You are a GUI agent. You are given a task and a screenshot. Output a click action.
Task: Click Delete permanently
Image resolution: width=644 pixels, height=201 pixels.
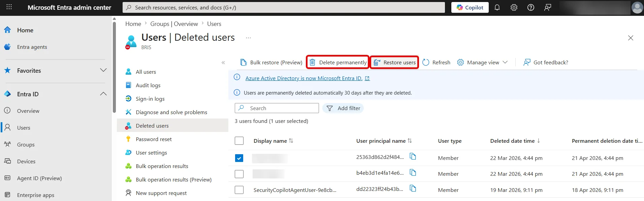coord(338,62)
